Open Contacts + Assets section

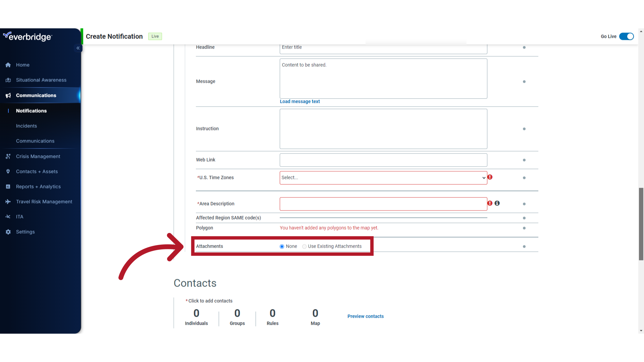pyautogui.click(x=37, y=171)
